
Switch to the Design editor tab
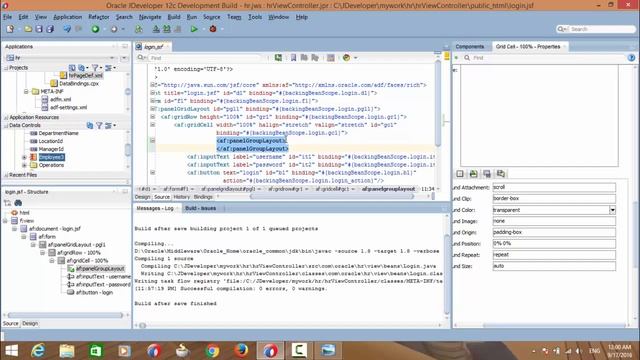142,197
